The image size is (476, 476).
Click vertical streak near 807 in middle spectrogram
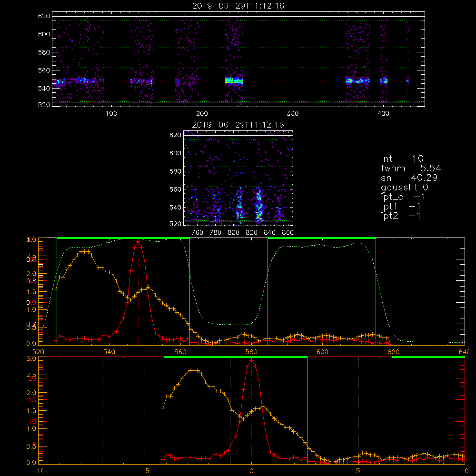pyautogui.click(x=239, y=204)
